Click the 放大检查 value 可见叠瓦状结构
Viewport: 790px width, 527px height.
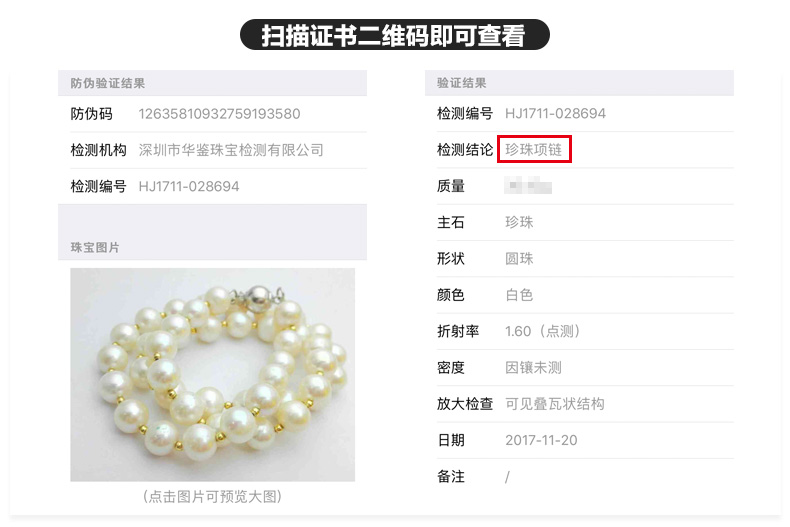coord(554,404)
